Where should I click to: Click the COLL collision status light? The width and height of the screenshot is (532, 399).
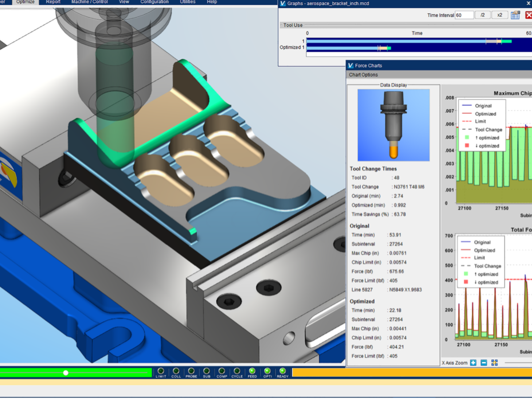pyautogui.click(x=176, y=372)
